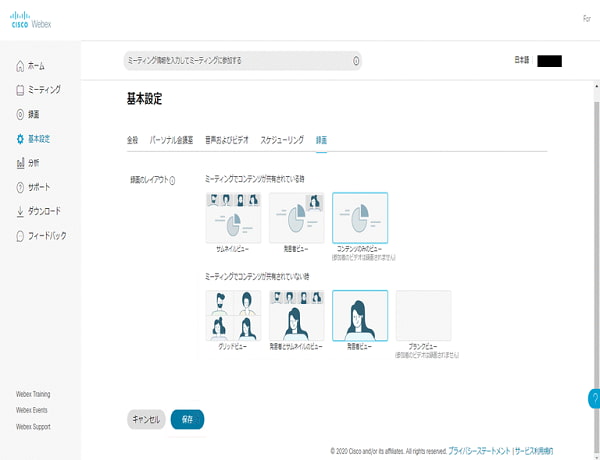Open the サービス利用規約 link

tap(534, 451)
